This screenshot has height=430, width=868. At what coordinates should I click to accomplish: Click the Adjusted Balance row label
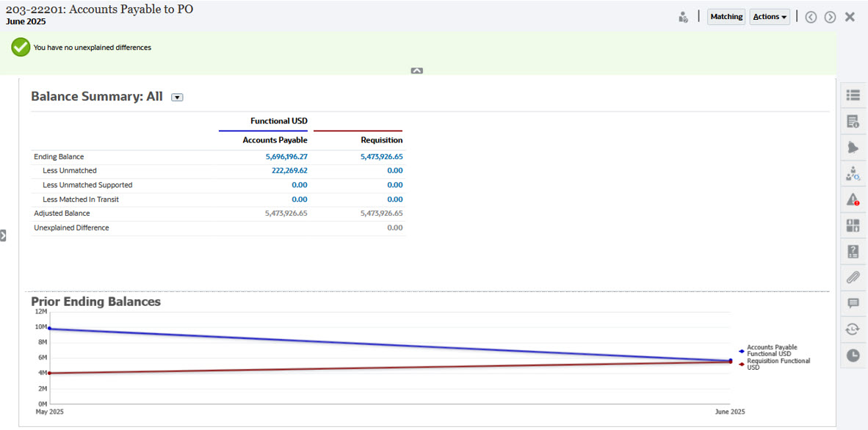tap(62, 213)
